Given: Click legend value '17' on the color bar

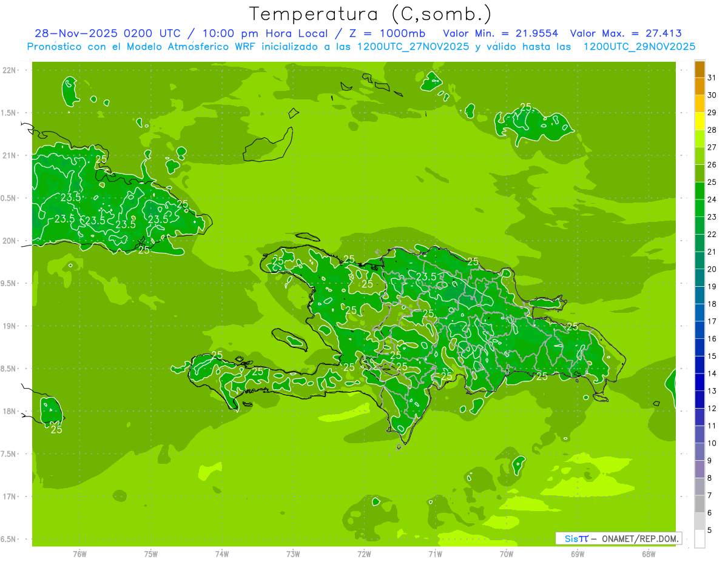Looking at the screenshot, I should pyautogui.click(x=712, y=321).
